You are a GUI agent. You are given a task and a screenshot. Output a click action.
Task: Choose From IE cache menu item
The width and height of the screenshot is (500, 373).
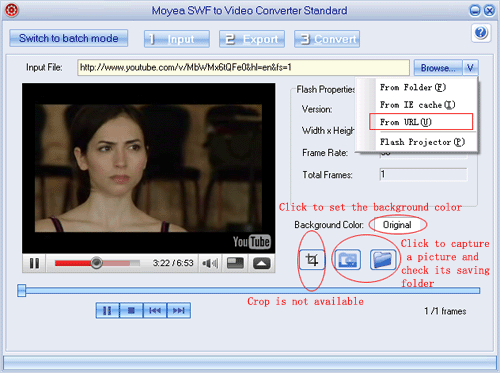click(x=417, y=105)
